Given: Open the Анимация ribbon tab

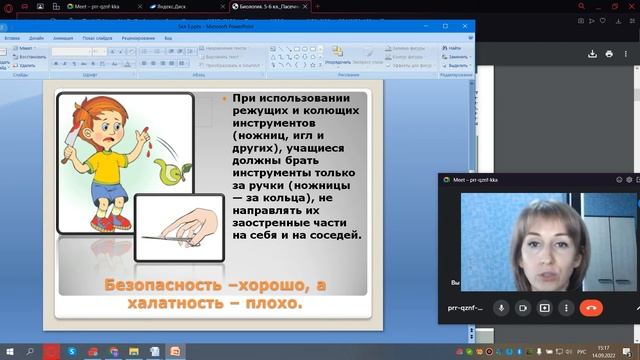Looking at the screenshot, I should coord(63,38).
